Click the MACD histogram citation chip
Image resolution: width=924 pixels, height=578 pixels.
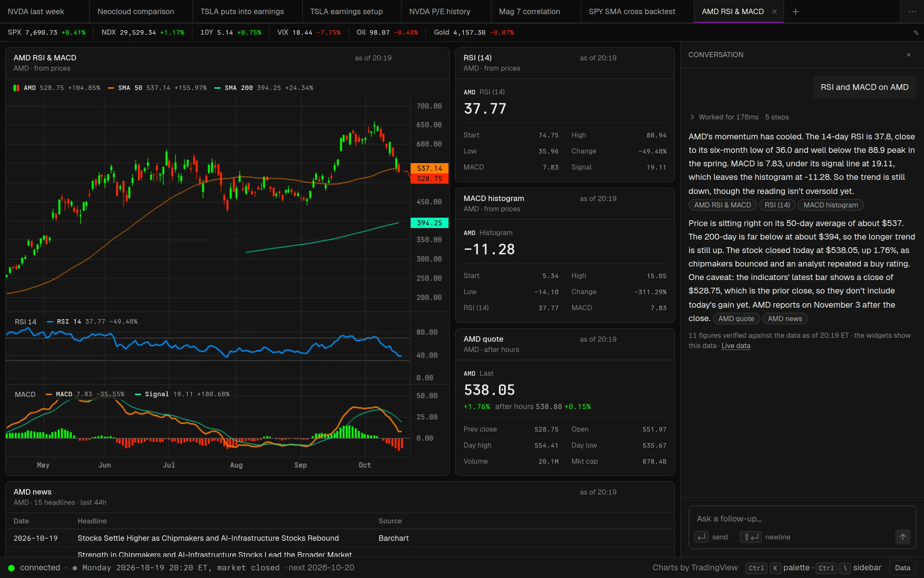point(830,205)
